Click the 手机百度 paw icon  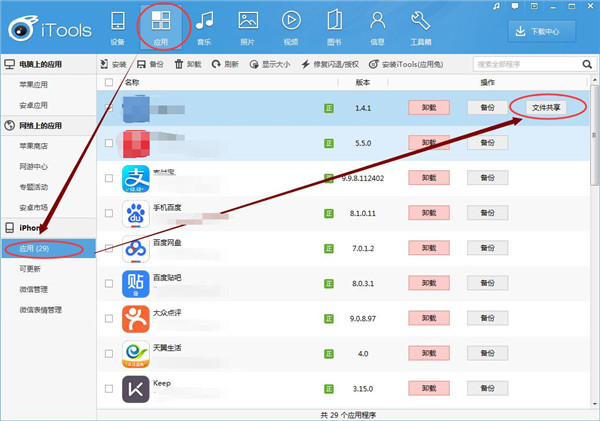pos(135,214)
